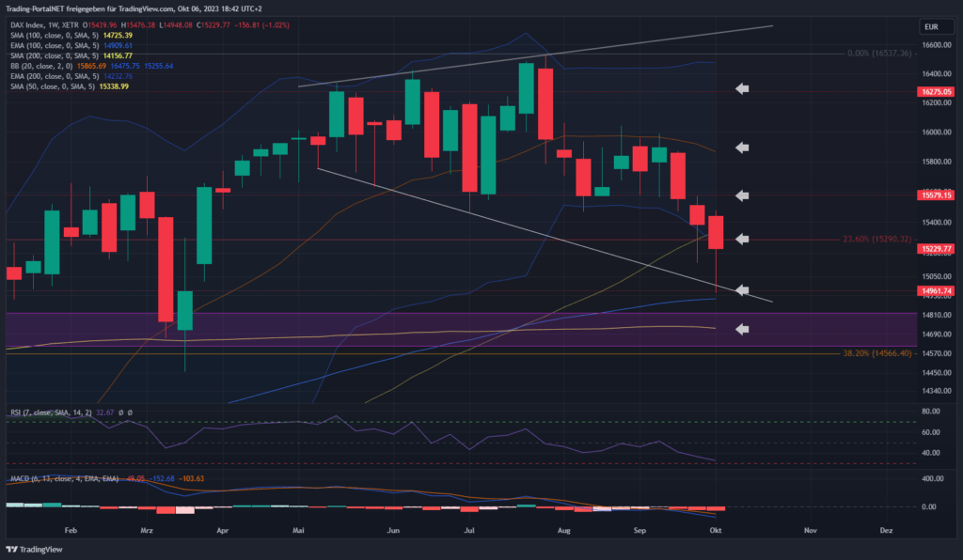Image resolution: width=963 pixels, height=560 pixels.
Task: Click the white arrow just below the 16000 level
Action: click(x=742, y=148)
